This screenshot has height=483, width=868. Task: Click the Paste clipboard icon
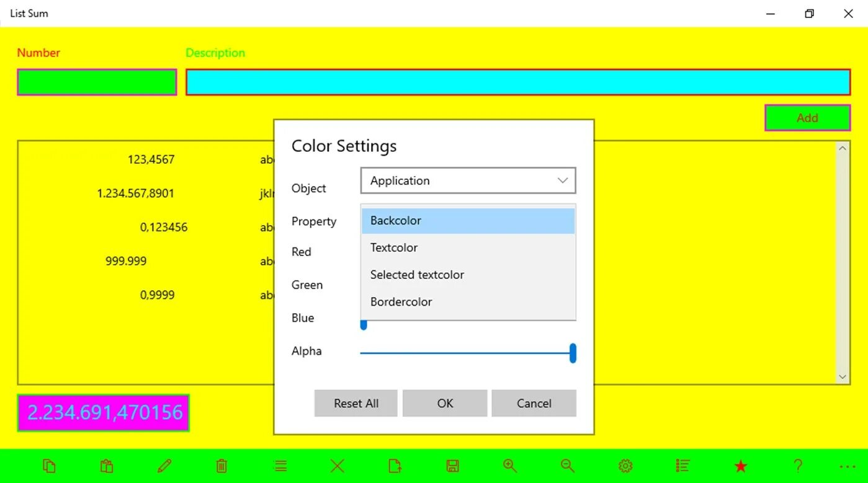(x=107, y=466)
